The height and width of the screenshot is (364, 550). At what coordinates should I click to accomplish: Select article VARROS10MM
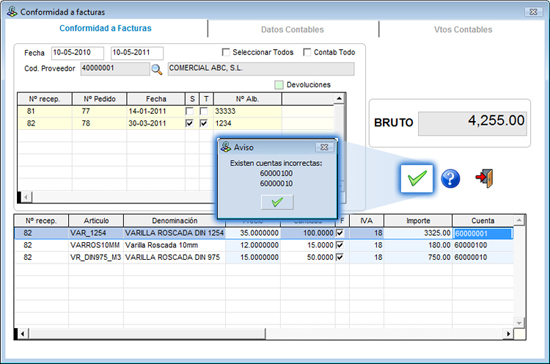coord(95,245)
